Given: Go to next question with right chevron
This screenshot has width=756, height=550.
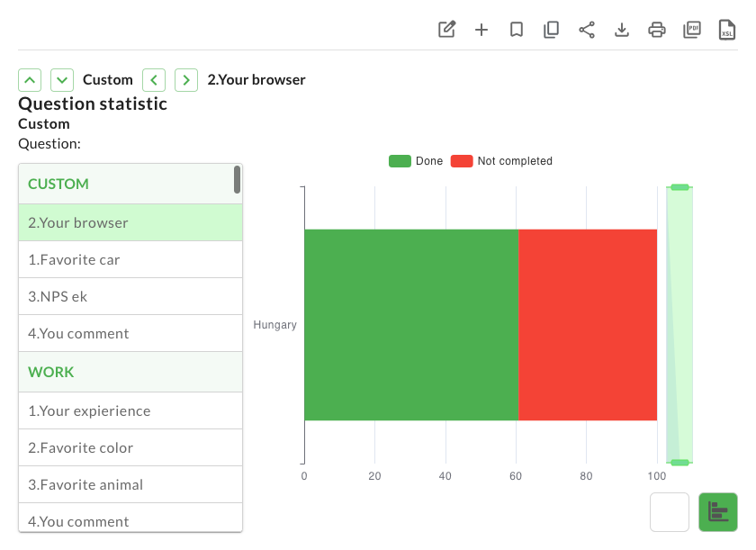Looking at the screenshot, I should (186, 79).
